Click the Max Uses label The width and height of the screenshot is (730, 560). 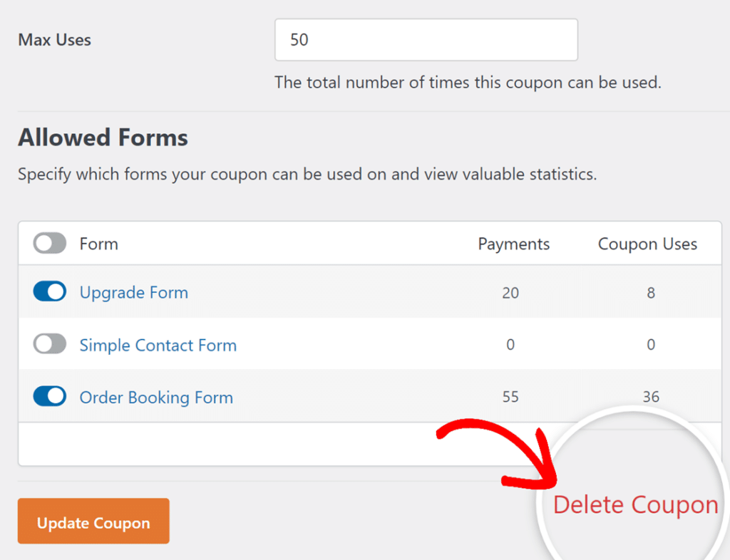pyautogui.click(x=54, y=40)
